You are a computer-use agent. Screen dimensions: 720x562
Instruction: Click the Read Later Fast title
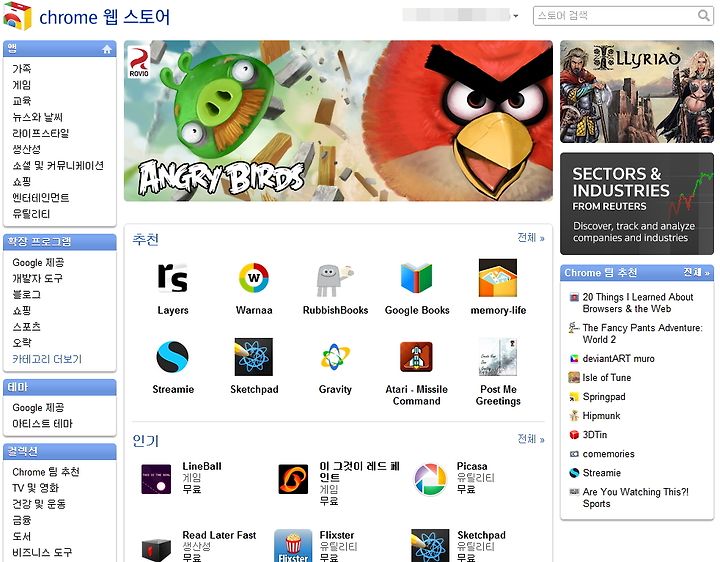pos(219,535)
